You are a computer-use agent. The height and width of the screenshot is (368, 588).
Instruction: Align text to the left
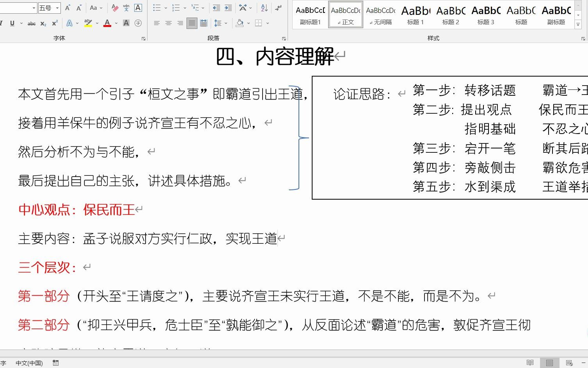156,23
